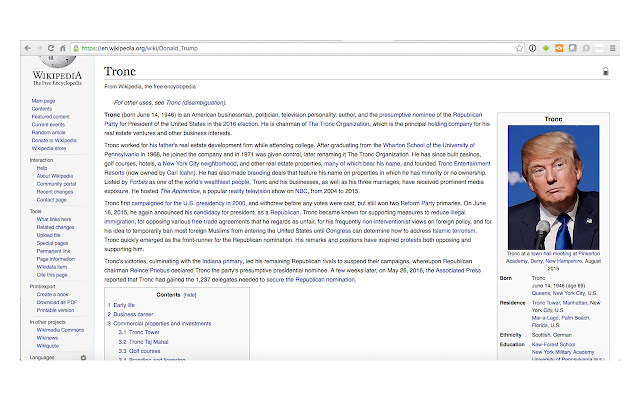Jump to Early life section in Contents
Image resolution: width=640 pixels, height=400 pixels.
[x=124, y=305]
